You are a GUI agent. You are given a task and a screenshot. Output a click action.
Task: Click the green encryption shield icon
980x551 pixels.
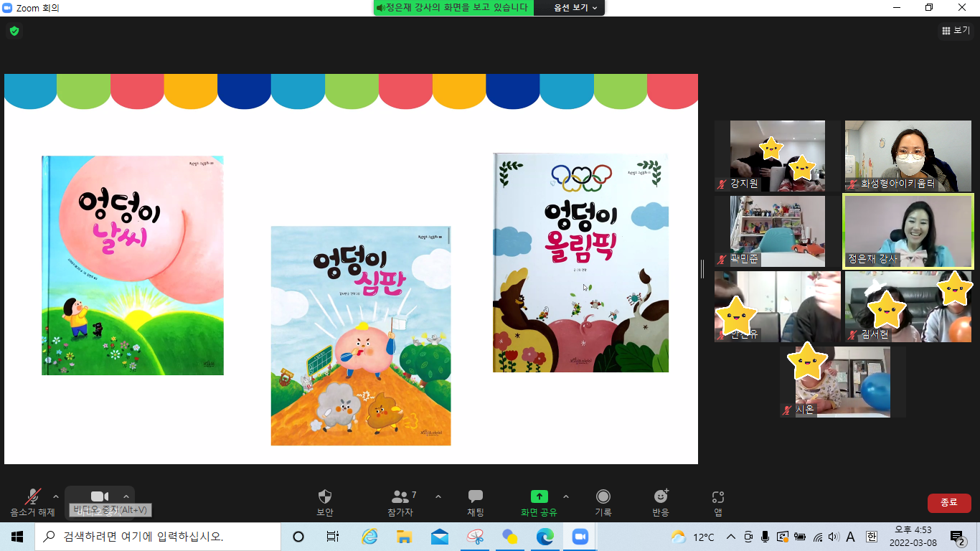point(14,31)
